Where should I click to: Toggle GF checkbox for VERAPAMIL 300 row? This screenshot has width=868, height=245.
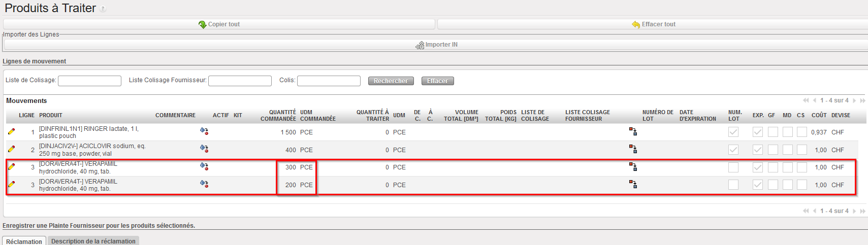(773, 167)
